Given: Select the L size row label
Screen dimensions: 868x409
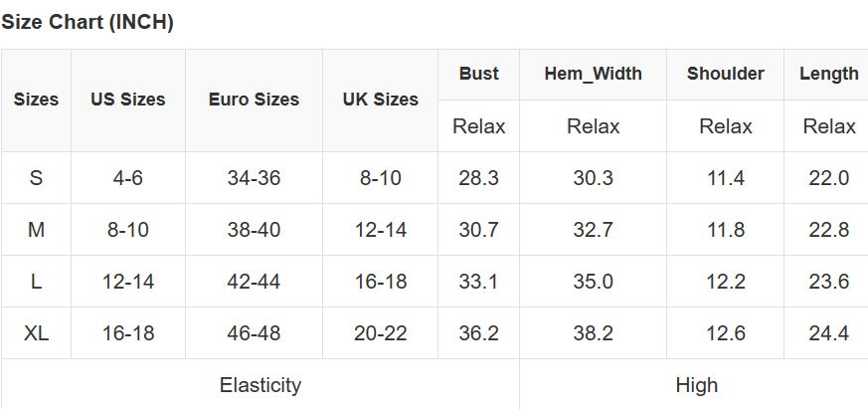Looking at the screenshot, I should (x=36, y=282).
